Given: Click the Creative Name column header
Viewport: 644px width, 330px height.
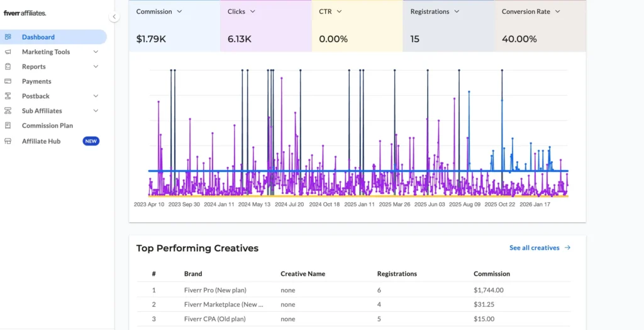Looking at the screenshot, I should 303,273.
